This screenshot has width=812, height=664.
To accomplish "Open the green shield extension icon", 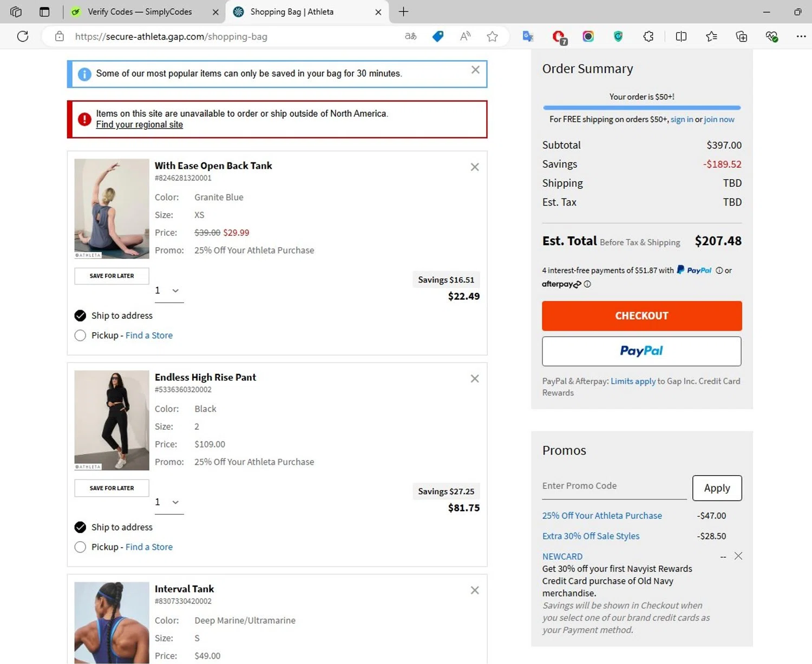I will point(618,36).
